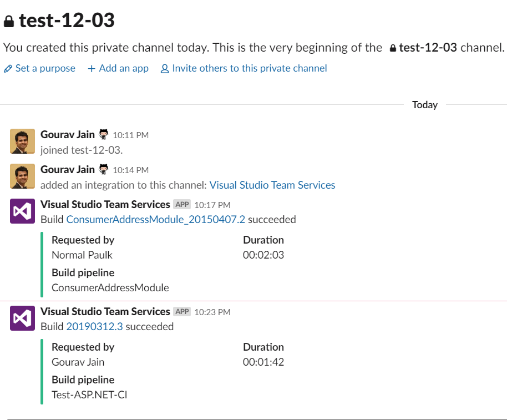Open build ConsumerAddressModule_20150407.2 link
Screen dimensions: 507x420
click(155, 220)
